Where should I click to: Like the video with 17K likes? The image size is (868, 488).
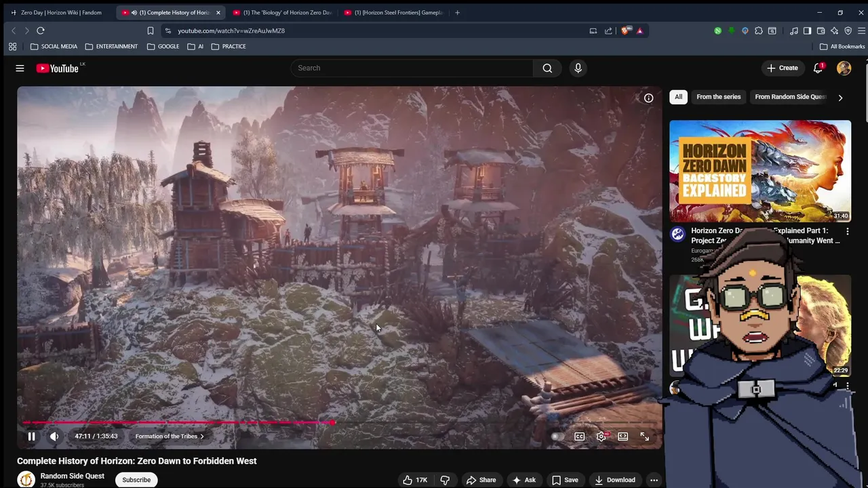click(x=415, y=480)
